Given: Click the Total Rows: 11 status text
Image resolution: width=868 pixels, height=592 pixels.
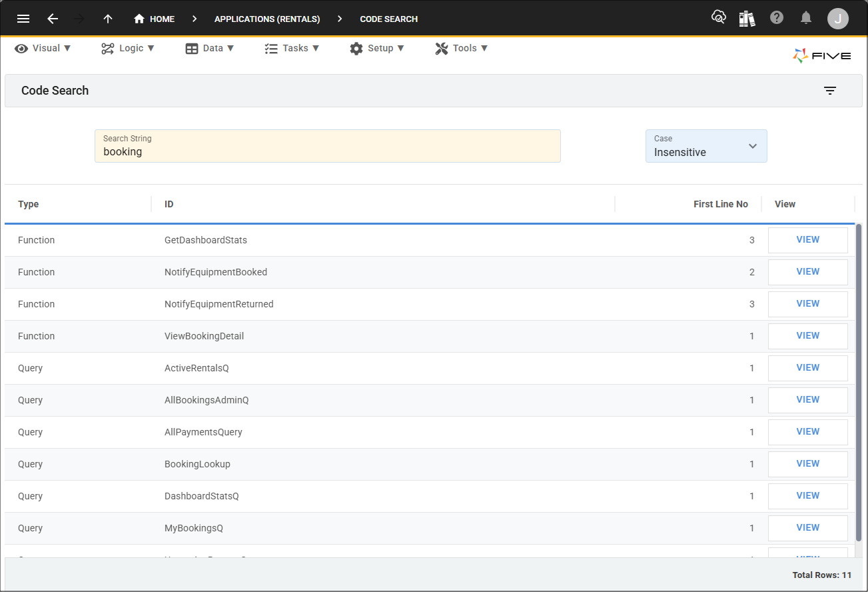Looking at the screenshot, I should pyautogui.click(x=822, y=575).
